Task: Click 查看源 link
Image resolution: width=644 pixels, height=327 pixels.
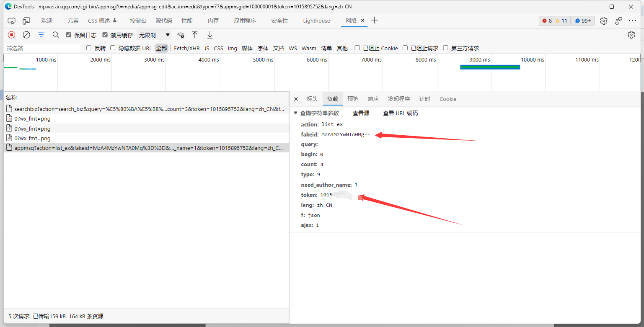Action: (361, 113)
